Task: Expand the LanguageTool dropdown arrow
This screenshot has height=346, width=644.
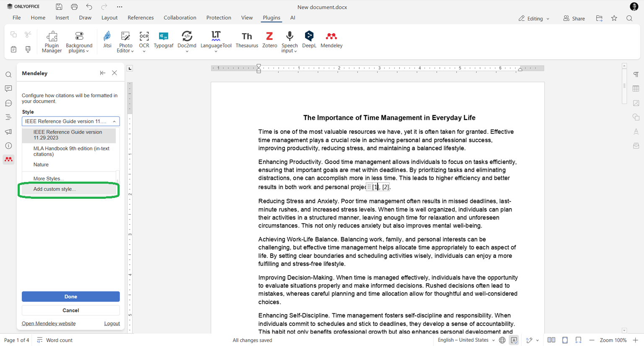Action: click(x=216, y=52)
